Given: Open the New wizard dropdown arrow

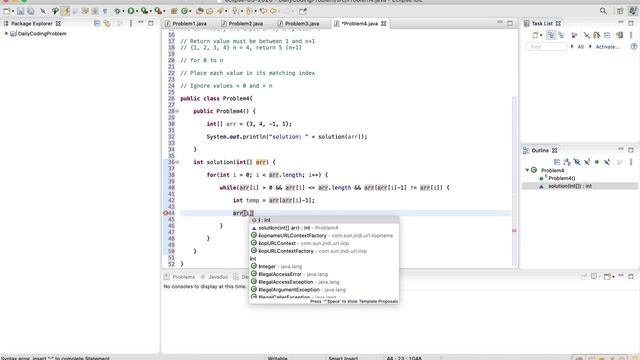Looking at the screenshot, I should (13, 11).
